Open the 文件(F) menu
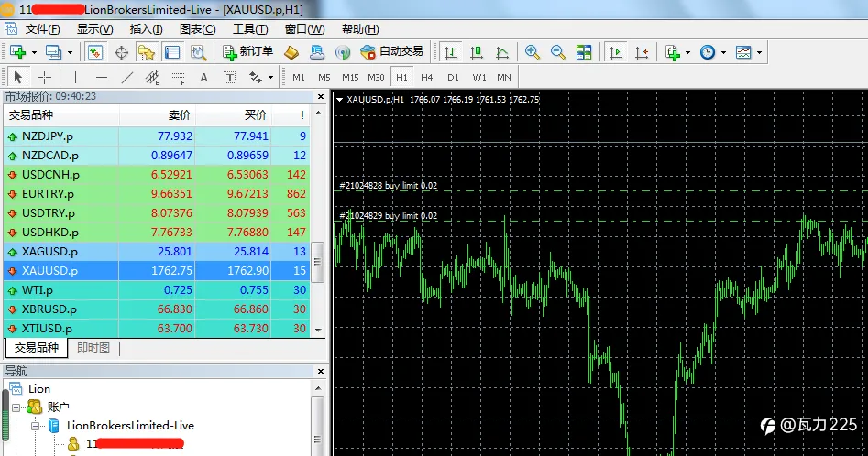Image resolution: width=868 pixels, height=456 pixels. click(x=42, y=29)
